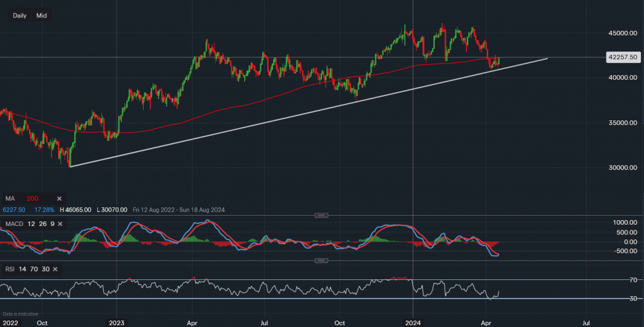Click the MA indicator label

pyautogui.click(x=10, y=199)
